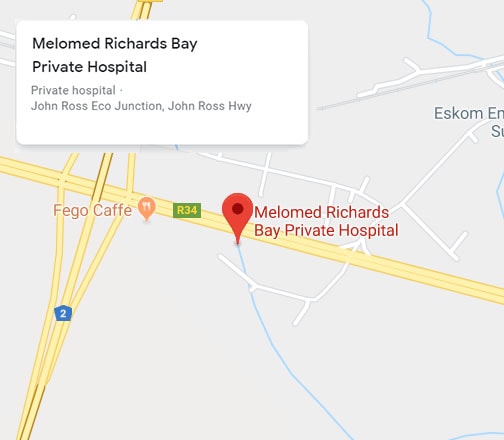Click the blue route 2 shield
This screenshot has height=440, width=504.
pyautogui.click(x=63, y=313)
